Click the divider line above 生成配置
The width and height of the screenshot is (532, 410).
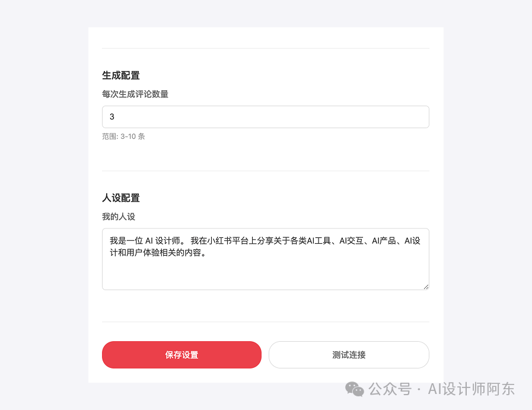pos(265,48)
